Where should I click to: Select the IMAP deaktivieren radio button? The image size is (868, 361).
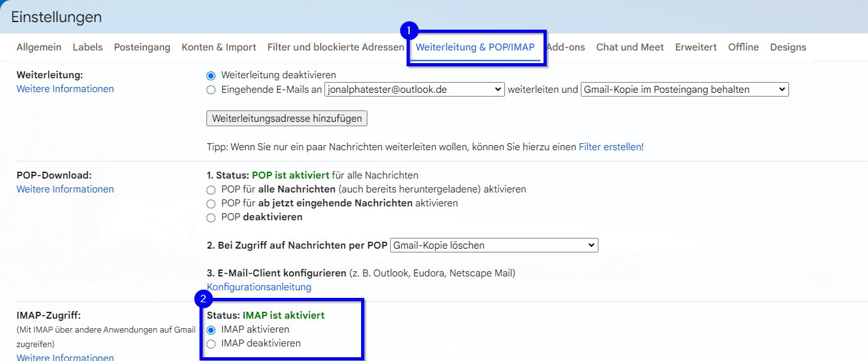[x=211, y=344]
